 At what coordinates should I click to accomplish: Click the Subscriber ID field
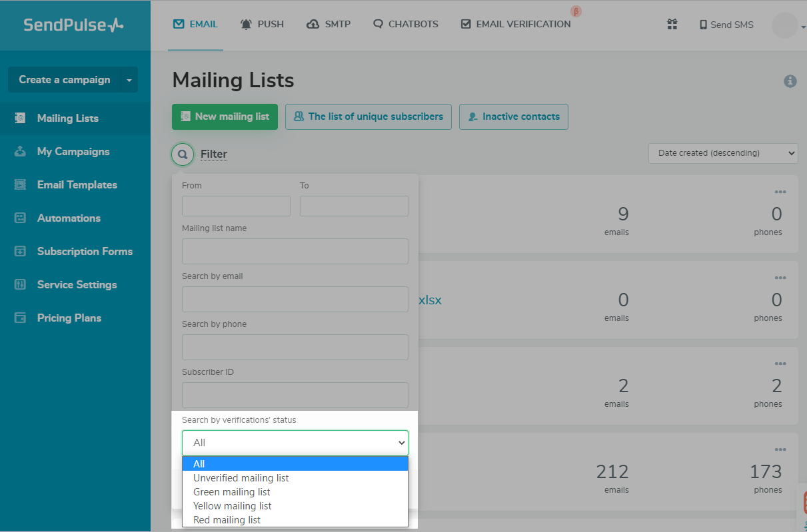click(x=295, y=396)
